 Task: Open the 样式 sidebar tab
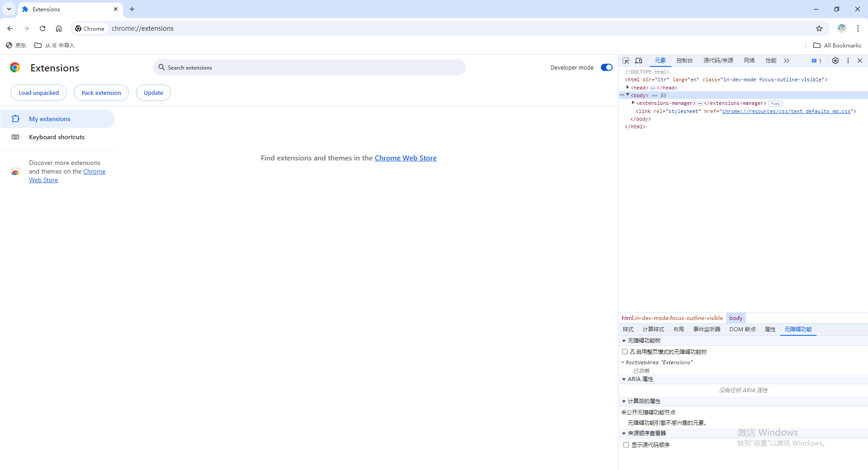(x=628, y=329)
